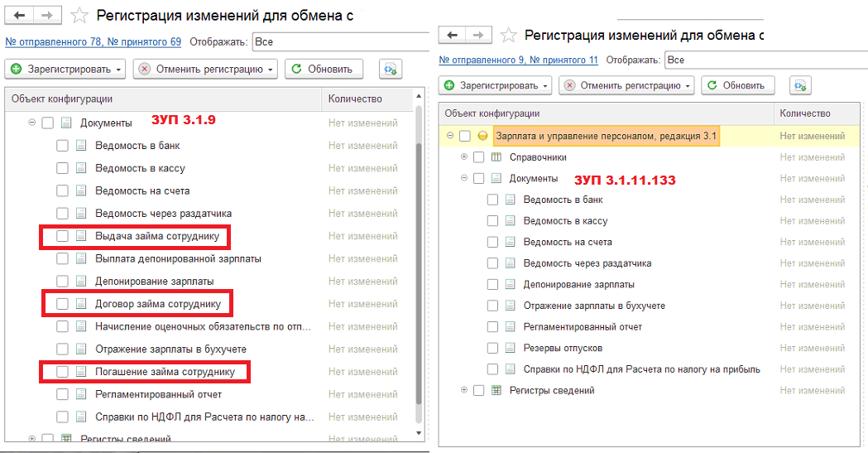
Task: Select Ведомость через раздатчика row in left window
Action: 210,213
